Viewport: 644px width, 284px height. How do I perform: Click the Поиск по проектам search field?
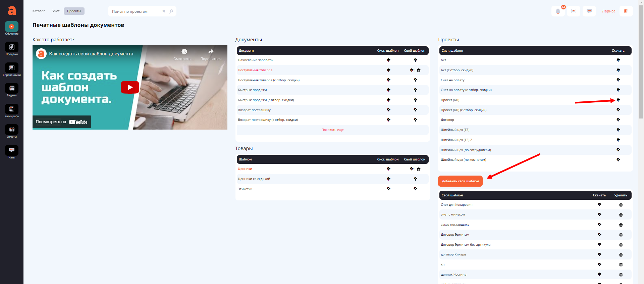136,11
